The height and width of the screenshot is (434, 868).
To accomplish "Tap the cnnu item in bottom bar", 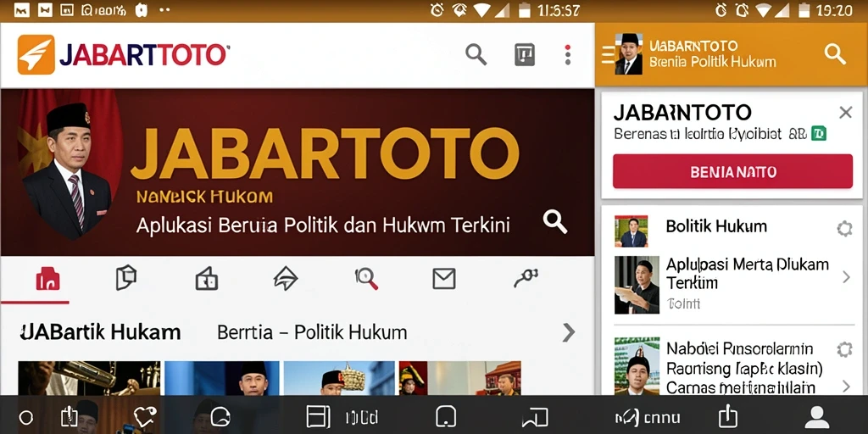I will click(648, 417).
